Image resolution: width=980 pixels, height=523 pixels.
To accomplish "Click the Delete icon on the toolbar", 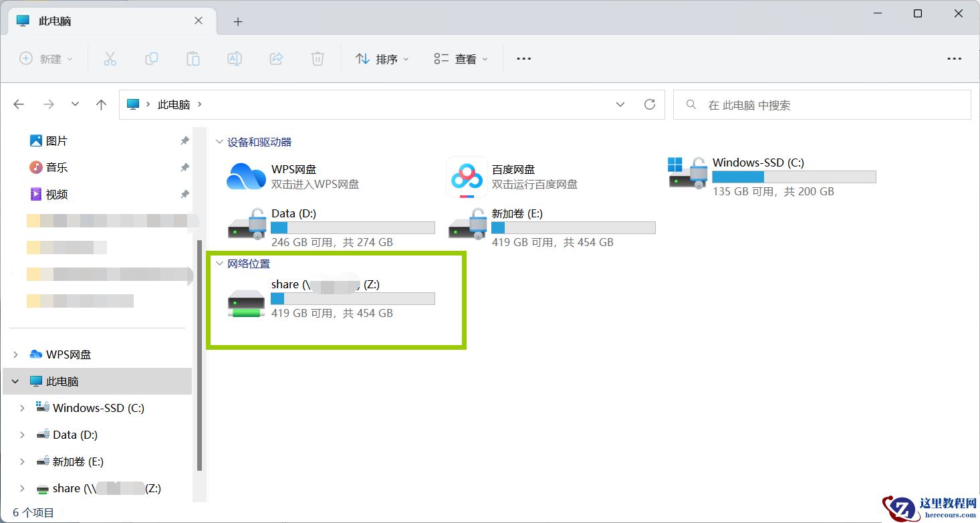I will [318, 59].
